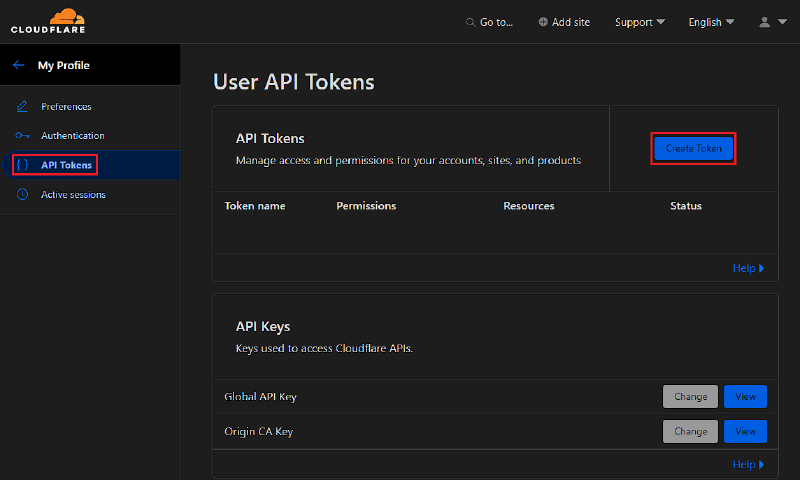Open the Authentication sidebar item
The height and width of the screenshot is (480, 800).
[x=72, y=136]
